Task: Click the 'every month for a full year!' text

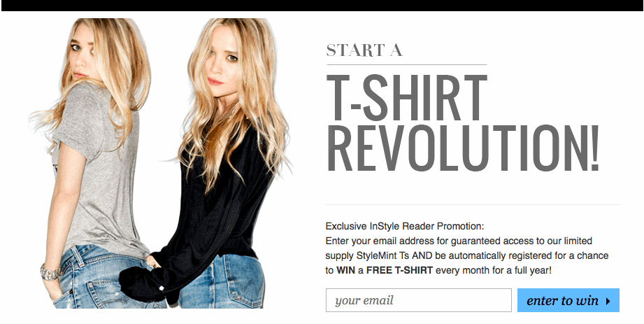Action: (493, 271)
